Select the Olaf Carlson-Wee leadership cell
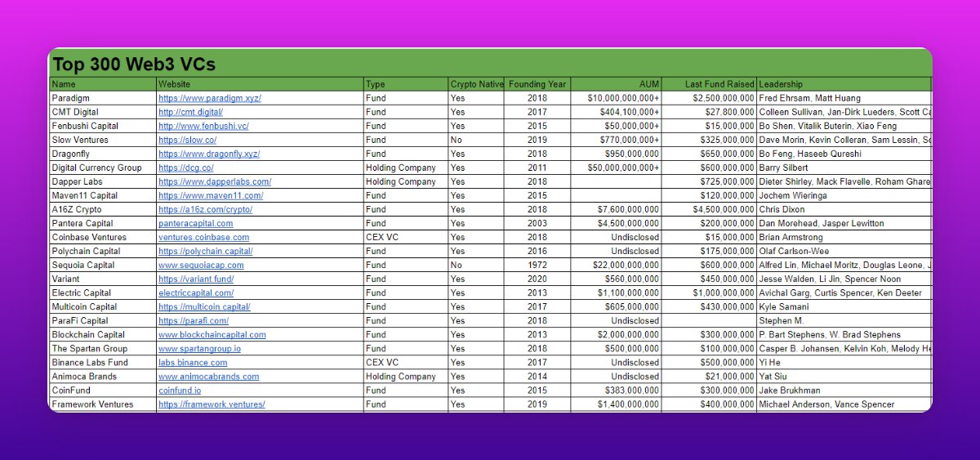Viewport: 980px width, 460px height. [x=844, y=251]
